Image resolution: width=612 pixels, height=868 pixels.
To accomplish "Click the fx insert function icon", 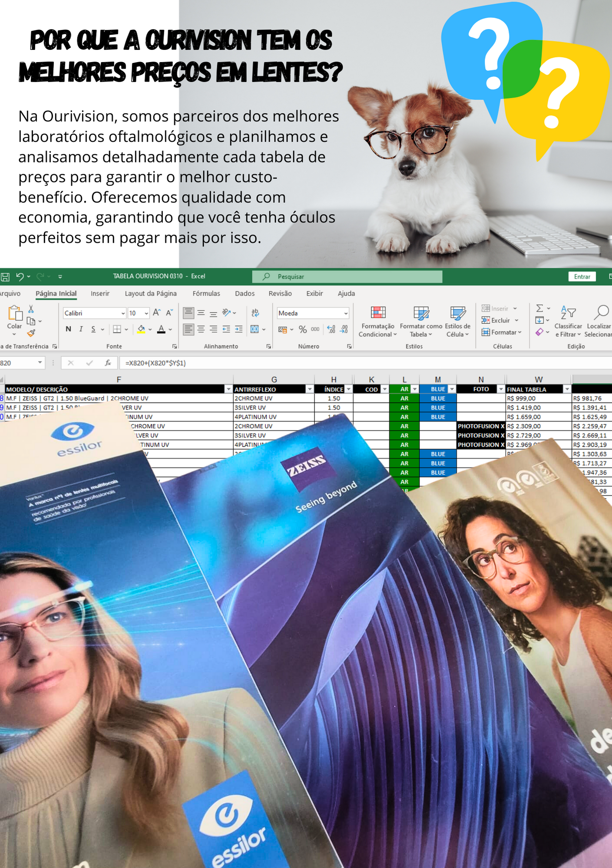I will [x=108, y=363].
